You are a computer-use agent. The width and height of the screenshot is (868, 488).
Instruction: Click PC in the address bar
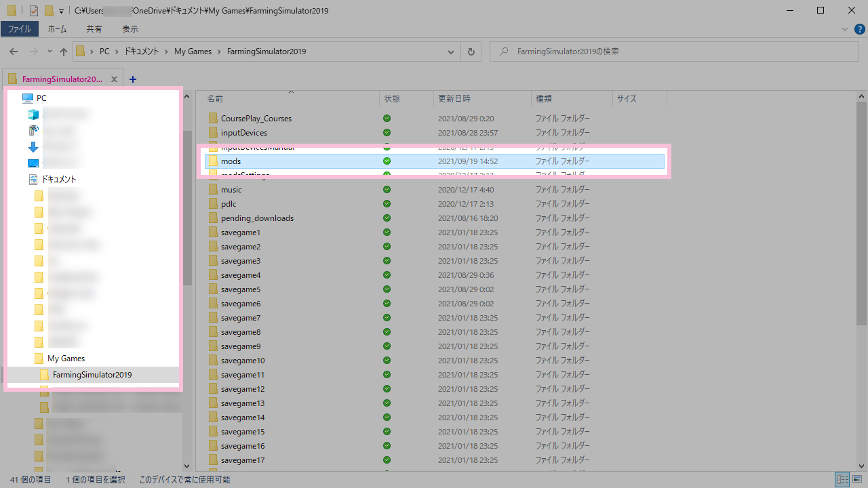pos(104,52)
